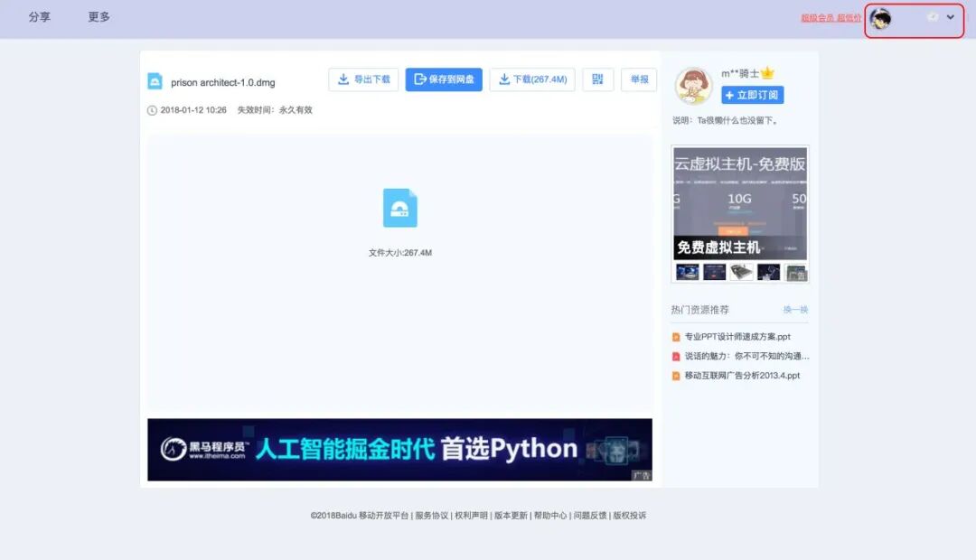Screen dimensions: 976x560
Task: Click 立即订阅 to subscribe to the uploader
Action: click(x=753, y=96)
